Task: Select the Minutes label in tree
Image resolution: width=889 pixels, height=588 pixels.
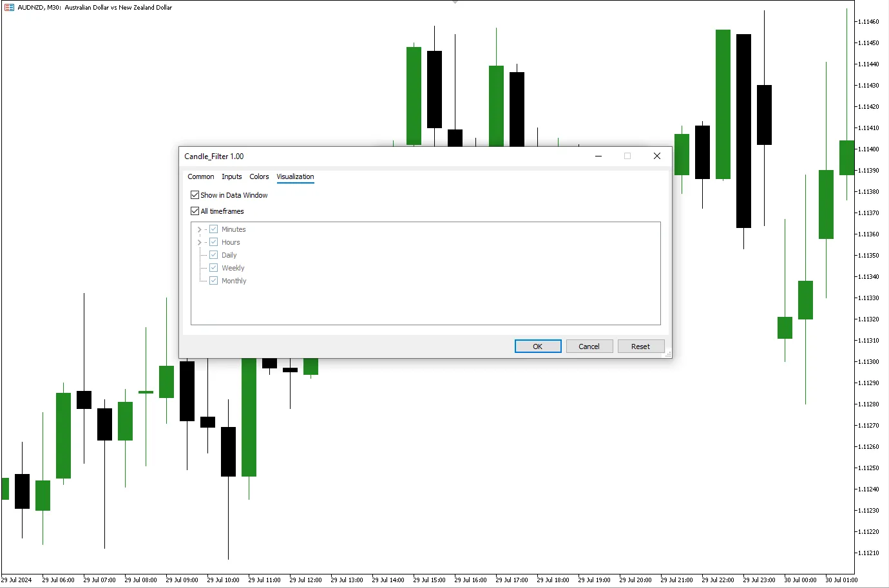Action: pos(234,229)
